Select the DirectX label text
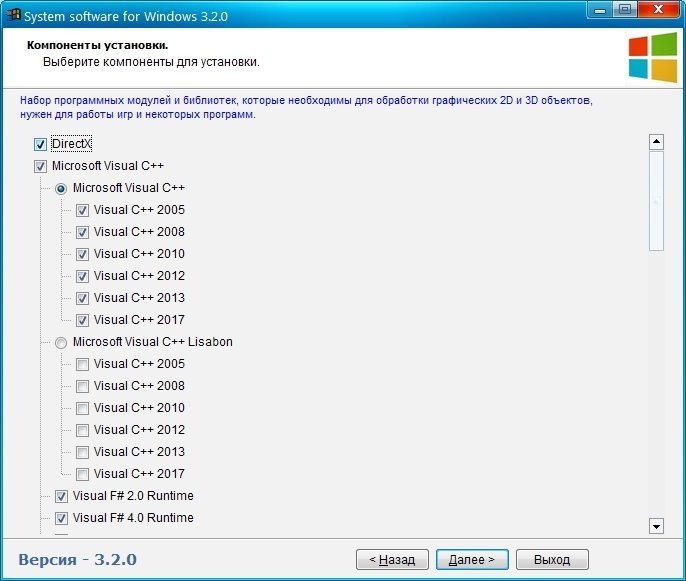The width and height of the screenshot is (686, 581). 71,144
